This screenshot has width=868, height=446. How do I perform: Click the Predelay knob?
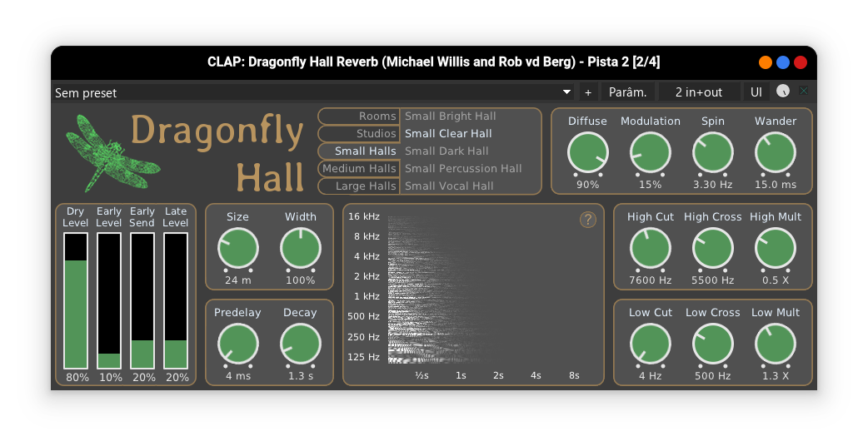(237, 344)
